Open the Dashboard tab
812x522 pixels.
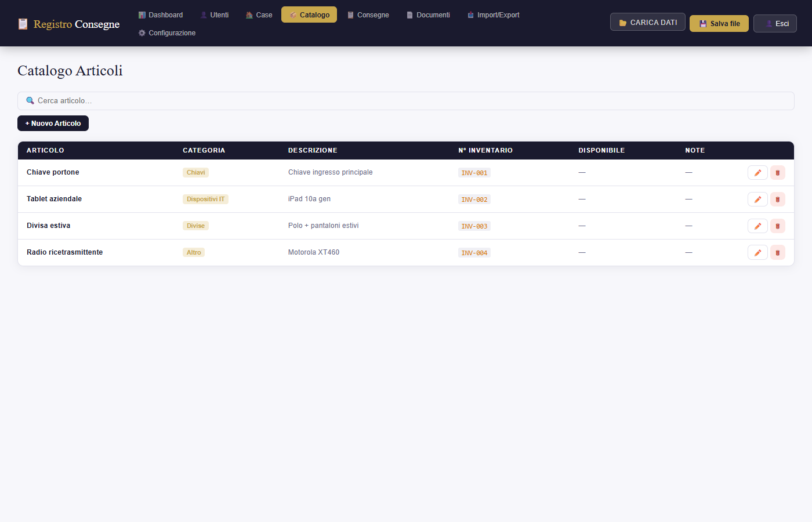pos(161,15)
